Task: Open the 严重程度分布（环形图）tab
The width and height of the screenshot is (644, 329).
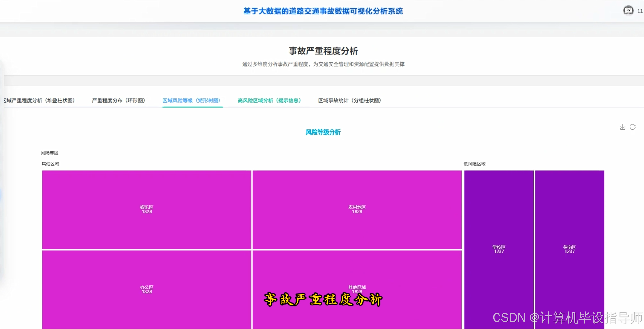Action: click(119, 100)
